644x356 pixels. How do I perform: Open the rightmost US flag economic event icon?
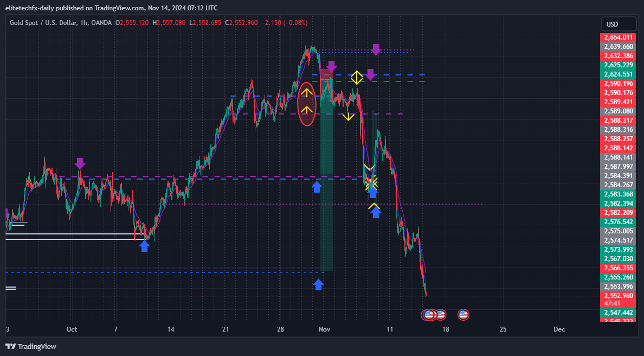click(463, 314)
